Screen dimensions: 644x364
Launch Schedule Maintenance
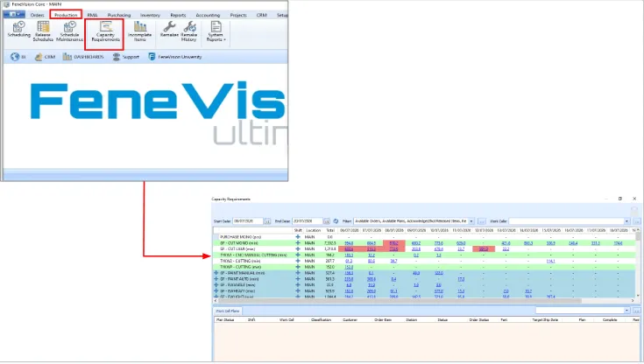pyautogui.click(x=69, y=31)
